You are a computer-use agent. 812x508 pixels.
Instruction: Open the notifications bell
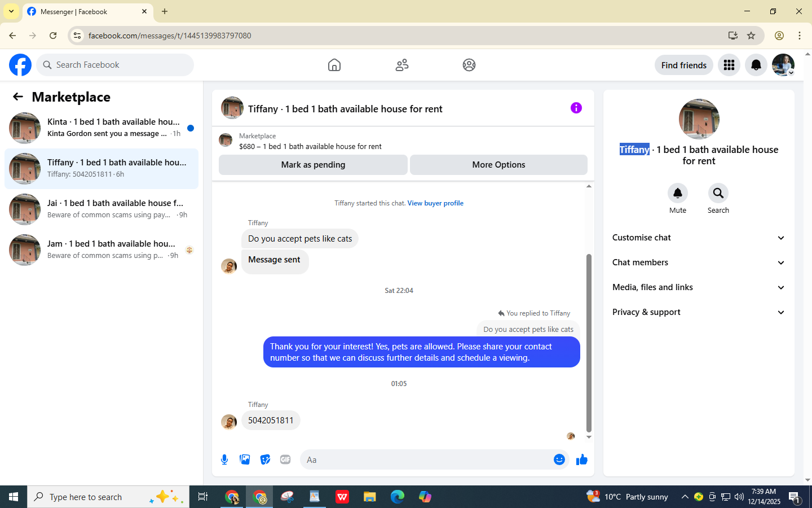(x=756, y=65)
